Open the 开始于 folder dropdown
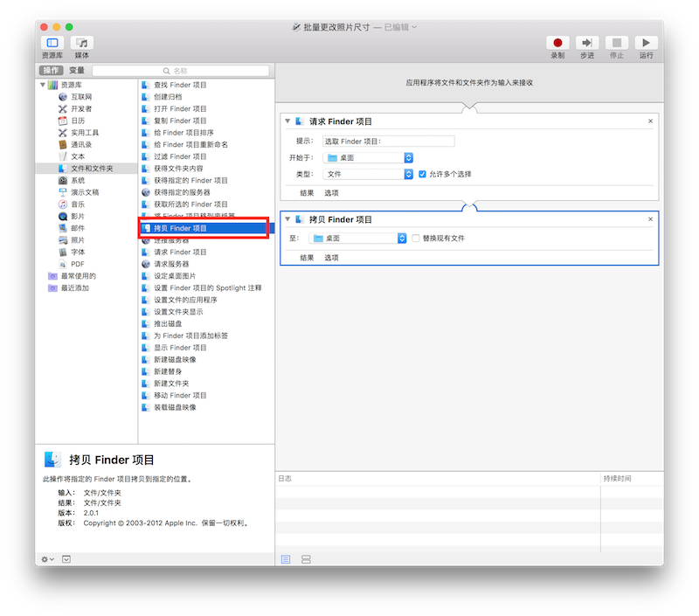Viewport: 699px width, 616px height. point(368,158)
